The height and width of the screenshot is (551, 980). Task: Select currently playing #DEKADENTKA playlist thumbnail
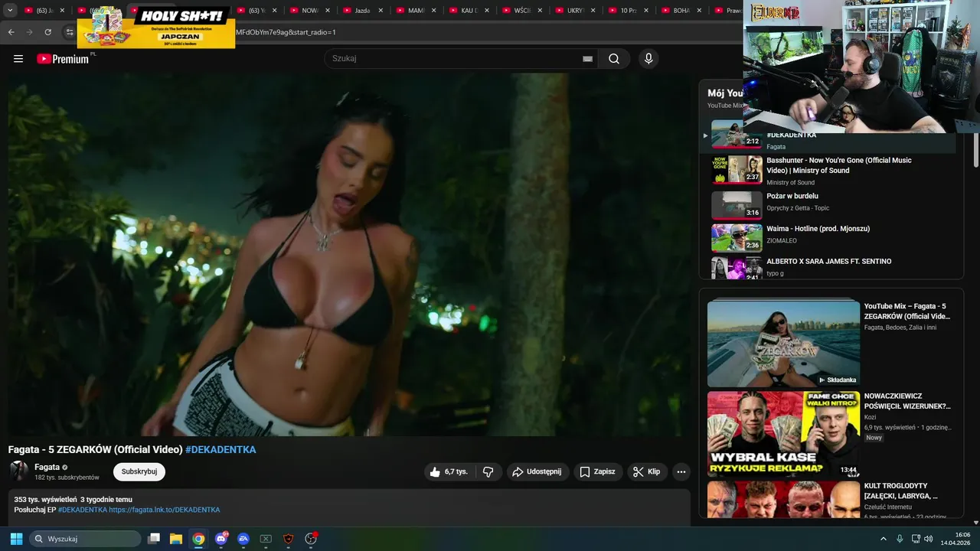[x=737, y=135]
